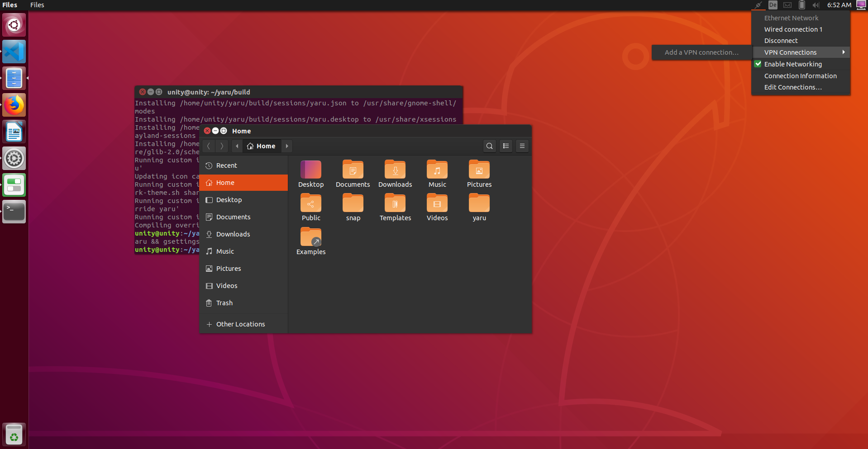Select Trash in Files sidebar
Viewport: 868px width, 449px height.
[x=243, y=303]
